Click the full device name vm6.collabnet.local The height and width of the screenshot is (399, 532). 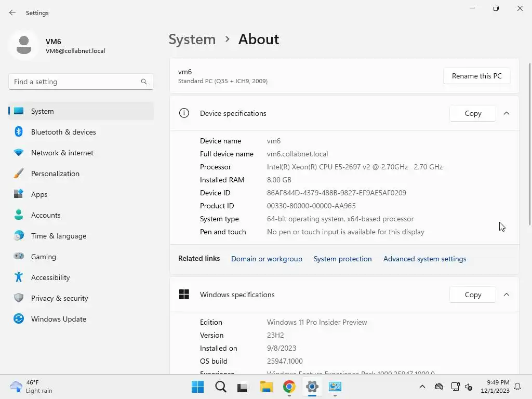coord(298,154)
